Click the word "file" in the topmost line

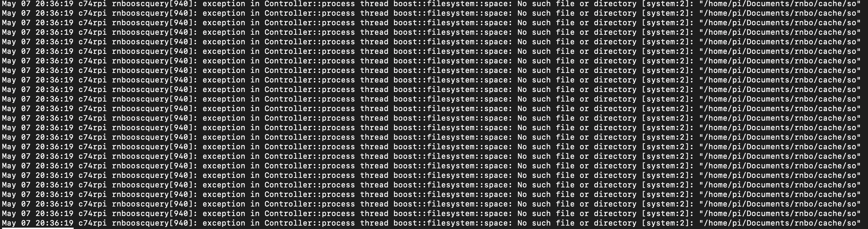(565, 4)
